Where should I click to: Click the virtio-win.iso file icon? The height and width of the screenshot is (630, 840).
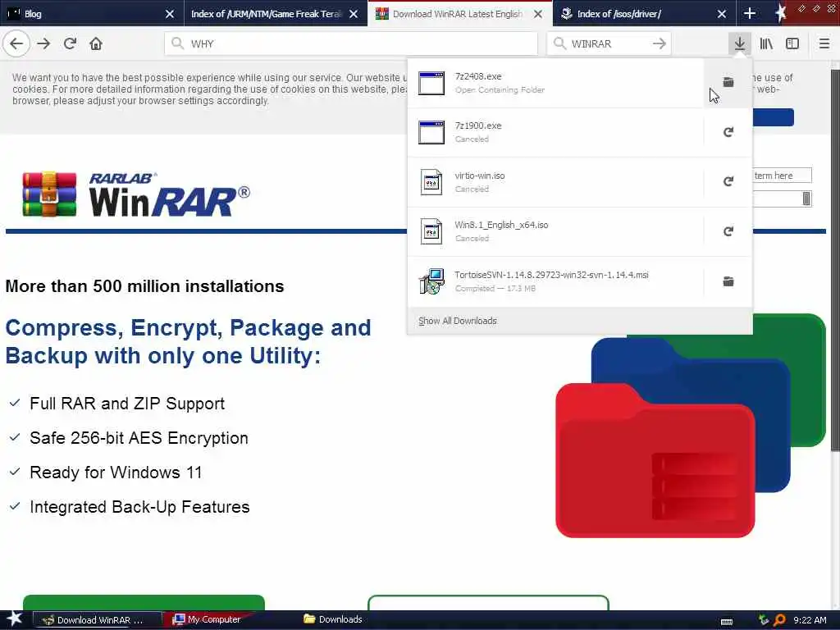click(x=431, y=182)
